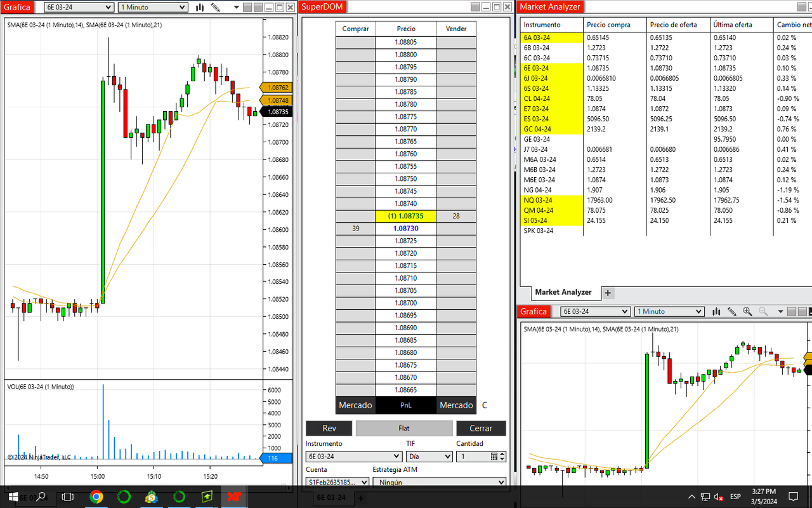The height and width of the screenshot is (508, 812).
Task: Click the Rev button in SuperDOM
Action: [x=329, y=428]
